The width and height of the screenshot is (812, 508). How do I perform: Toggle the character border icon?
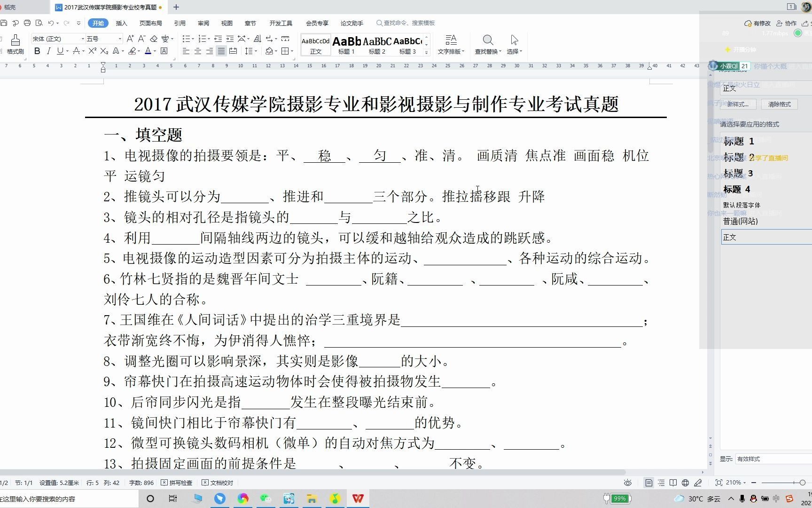164,51
